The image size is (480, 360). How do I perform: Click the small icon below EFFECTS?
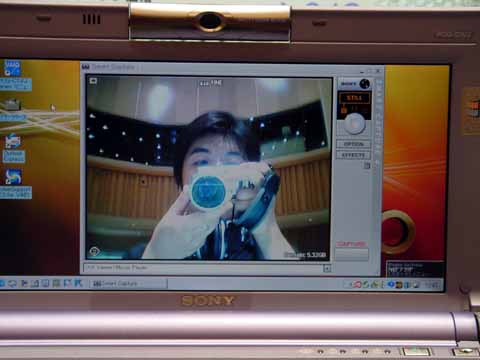pyautogui.click(x=367, y=165)
